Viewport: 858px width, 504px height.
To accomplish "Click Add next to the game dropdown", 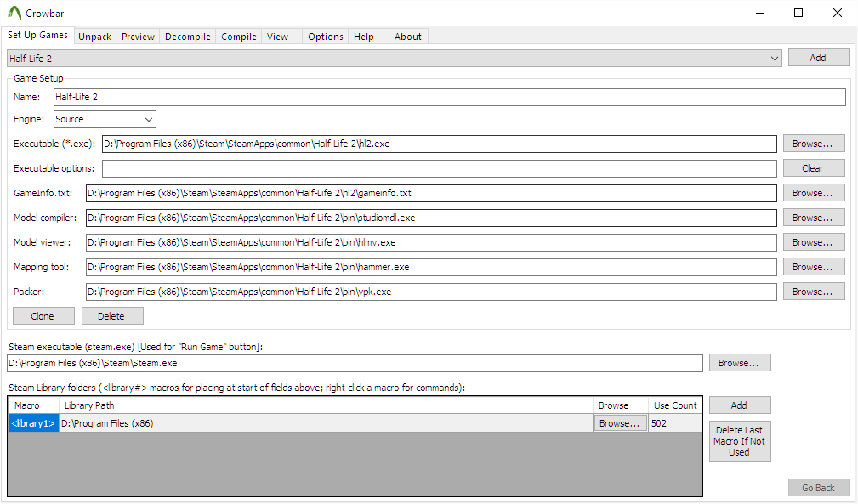I will [x=819, y=58].
